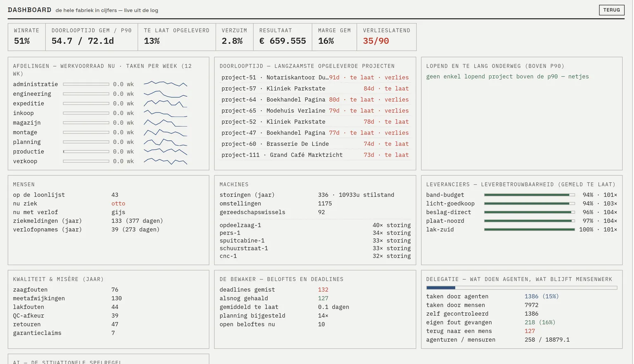Click the plaat-noord 97% · 104× value

[600, 221]
